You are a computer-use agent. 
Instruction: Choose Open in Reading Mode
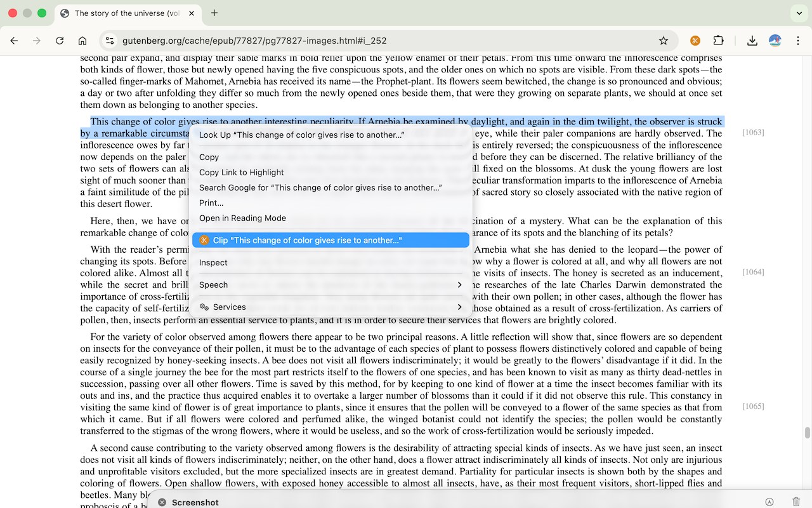(331, 218)
